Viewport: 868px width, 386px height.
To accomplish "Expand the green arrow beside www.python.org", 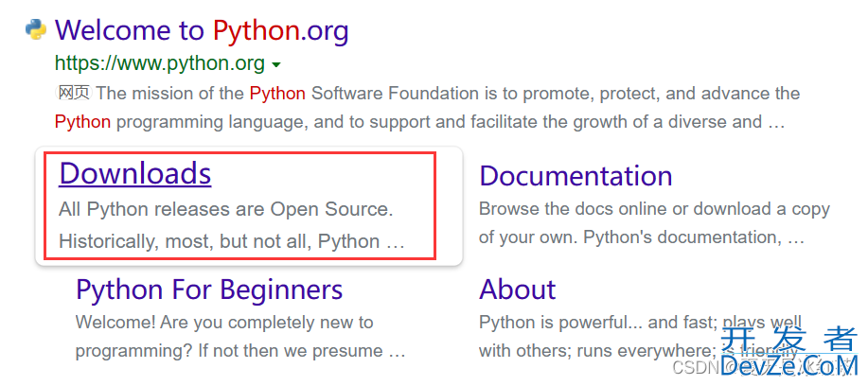I will (276, 66).
